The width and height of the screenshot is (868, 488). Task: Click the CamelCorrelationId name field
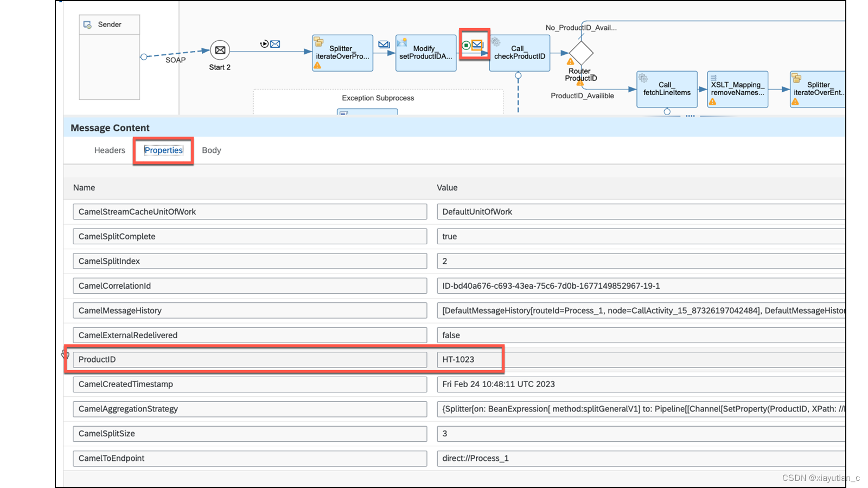coord(250,286)
